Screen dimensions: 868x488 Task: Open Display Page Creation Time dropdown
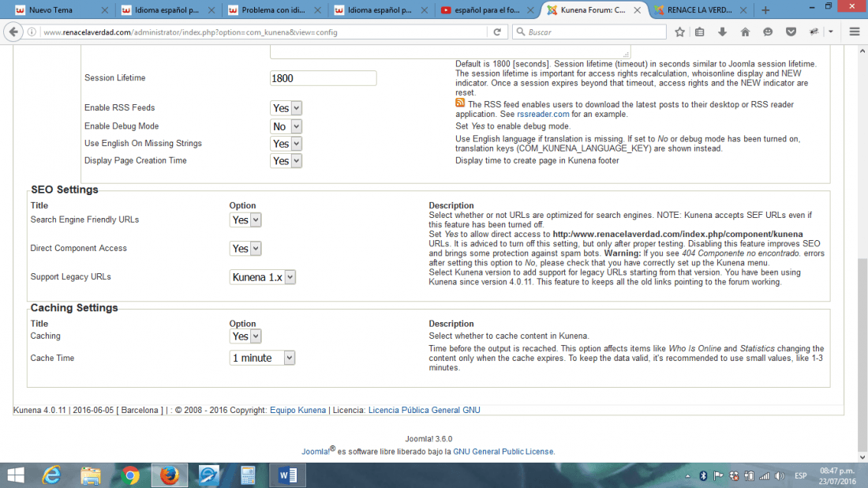coord(286,160)
